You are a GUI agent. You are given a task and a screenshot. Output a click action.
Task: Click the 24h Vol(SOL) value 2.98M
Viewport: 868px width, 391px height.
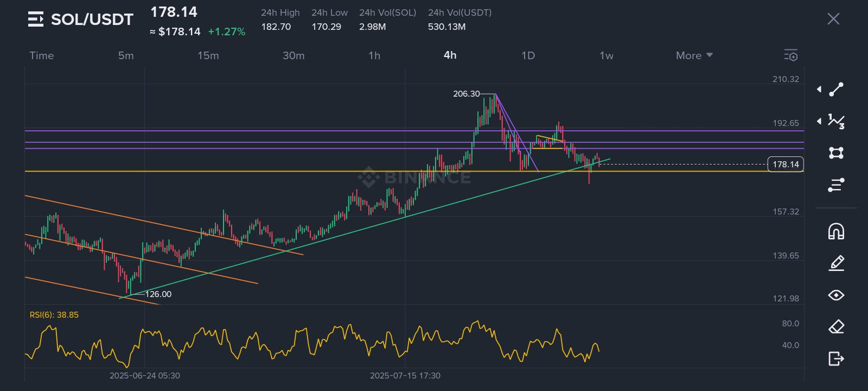(373, 27)
